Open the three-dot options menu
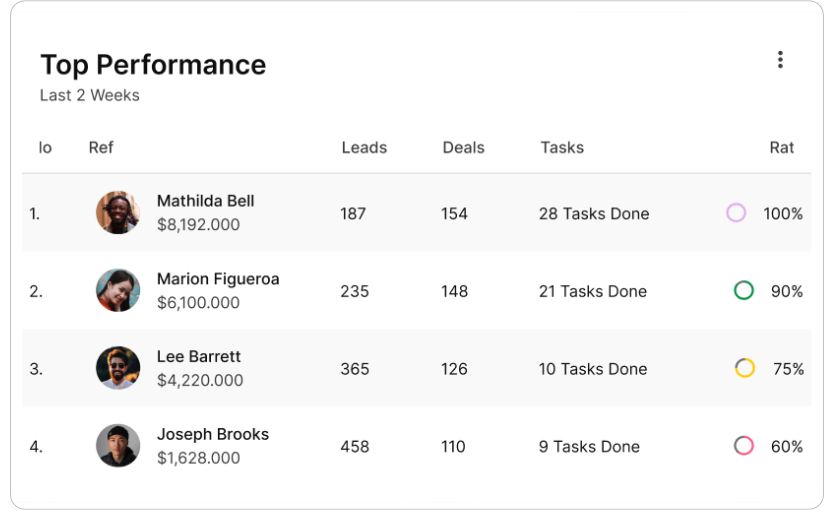The width and height of the screenshot is (833, 517). click(780, 60)
